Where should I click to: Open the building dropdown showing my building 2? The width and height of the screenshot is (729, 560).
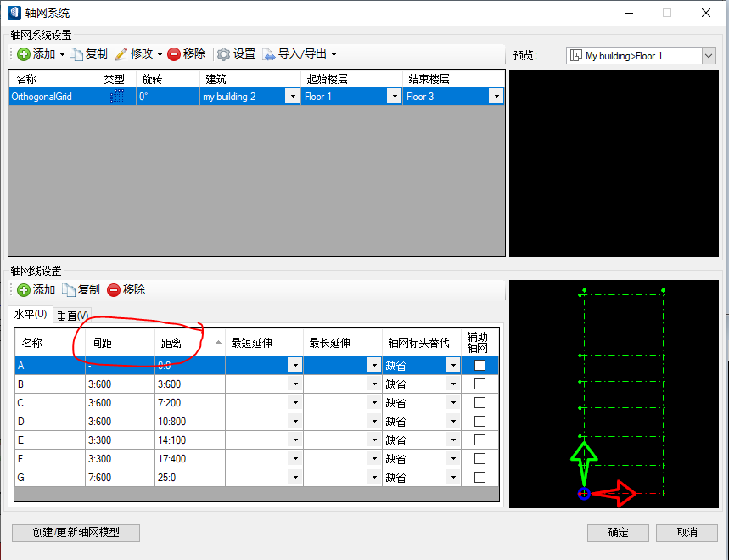(x=293, y=96)
